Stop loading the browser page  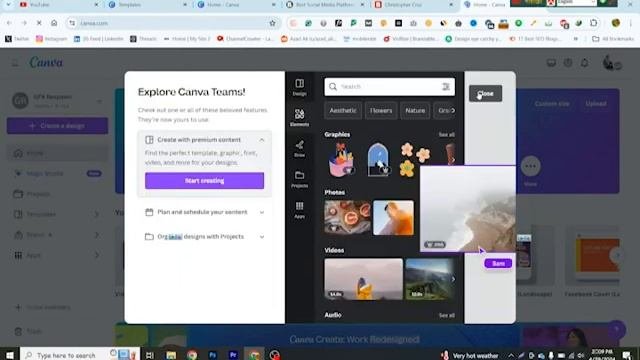pyautogui.click(x=39, y=23)
